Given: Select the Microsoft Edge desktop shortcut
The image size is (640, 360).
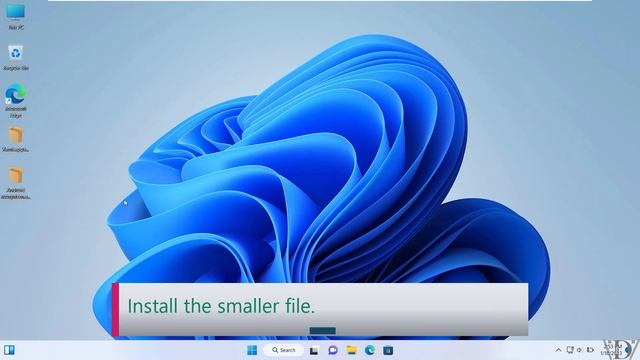Looking at the screenshot, I should point(16,101).
